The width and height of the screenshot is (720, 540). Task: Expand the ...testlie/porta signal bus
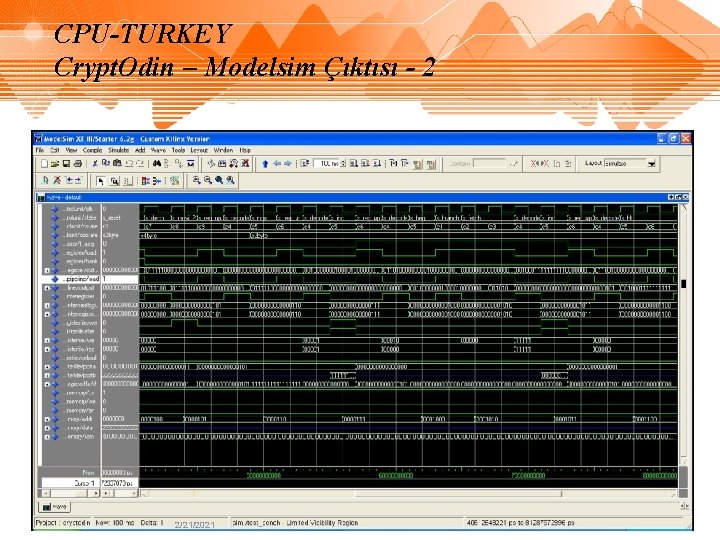coord(47,367)
